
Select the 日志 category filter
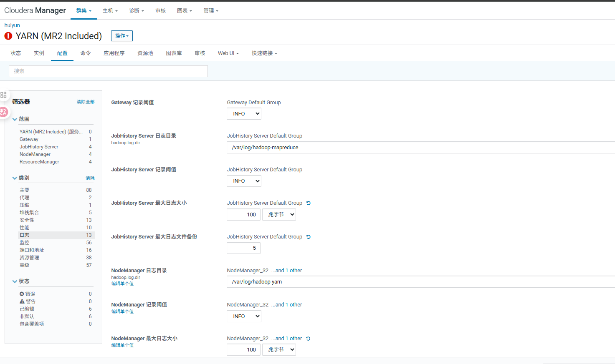point(56,235)
